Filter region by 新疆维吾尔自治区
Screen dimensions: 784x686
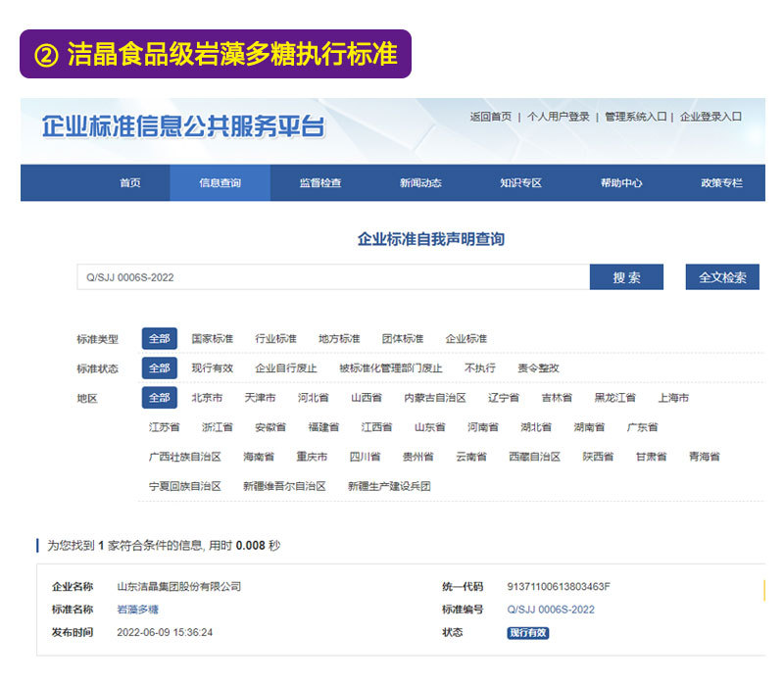(284, 486)
